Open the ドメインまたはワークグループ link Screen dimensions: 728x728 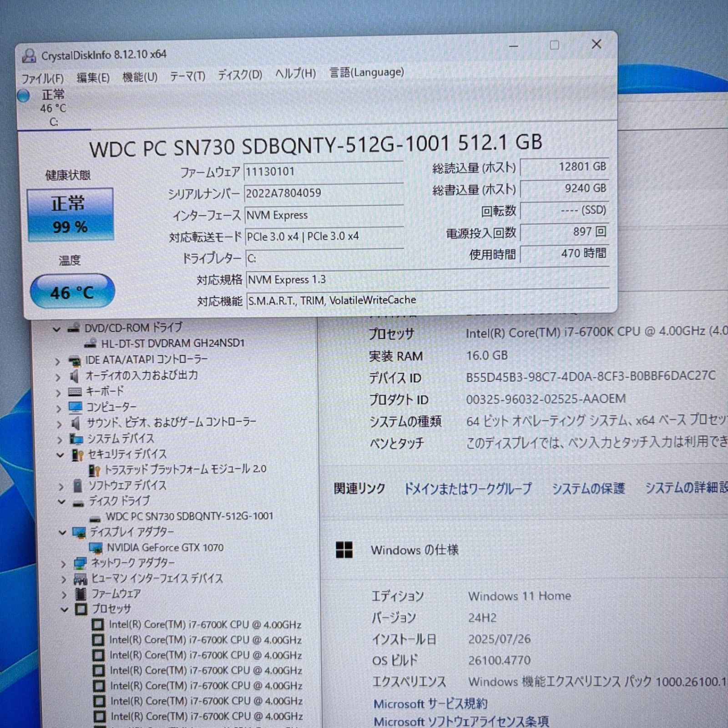tap(468, 489)
